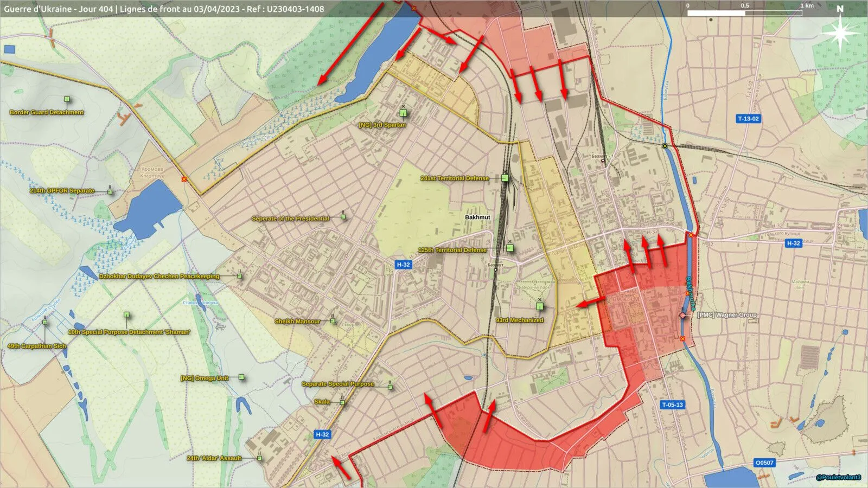Select the H-32 shield east of Bakhmutka river

(x=793, y=243)
